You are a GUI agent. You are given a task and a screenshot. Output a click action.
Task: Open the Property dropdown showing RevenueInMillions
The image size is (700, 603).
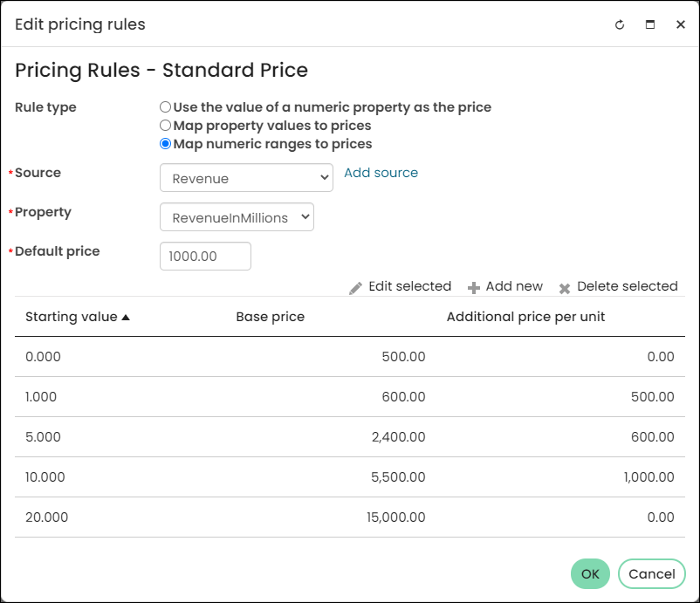click(237, 217)
